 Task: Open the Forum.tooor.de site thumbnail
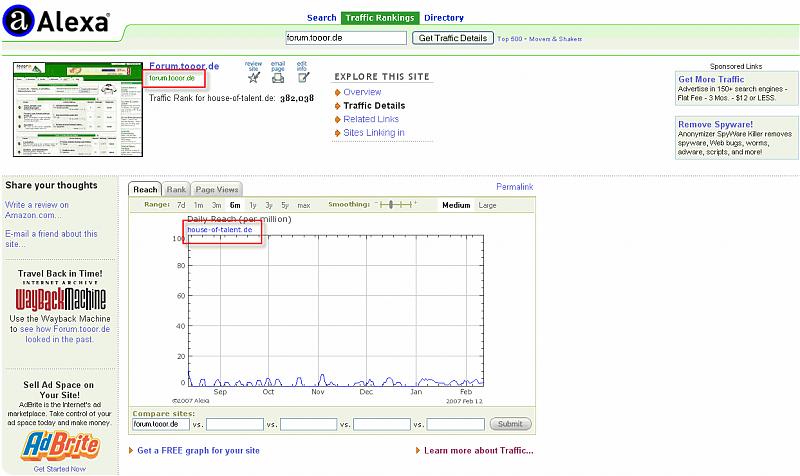tap(78, 109)
